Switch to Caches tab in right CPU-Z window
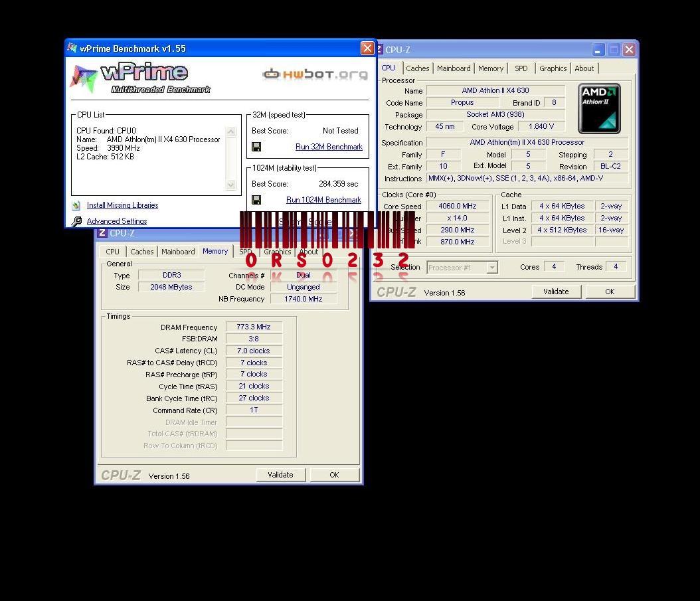Image resolution: width=700 pixels, height=601 pixels. pos(418,68)
